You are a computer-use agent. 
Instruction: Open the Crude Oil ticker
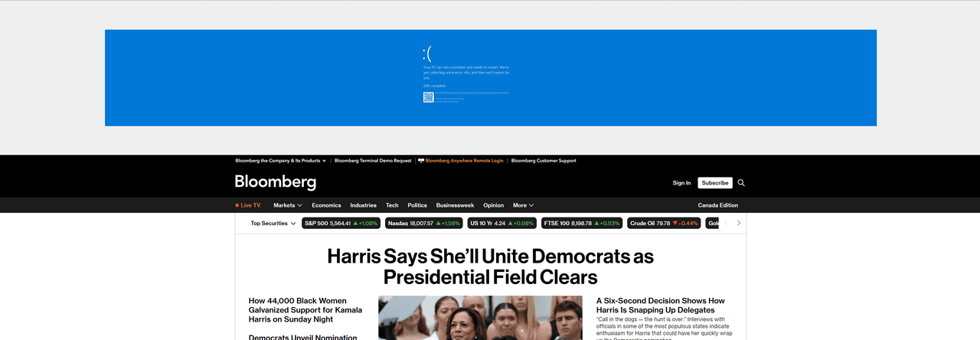[x=665, y=224]
